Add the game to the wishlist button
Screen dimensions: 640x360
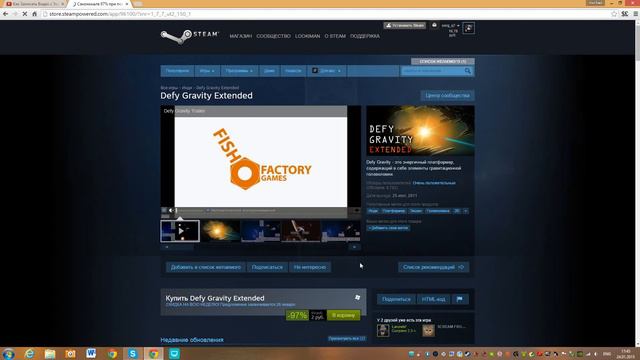point(206,267)
